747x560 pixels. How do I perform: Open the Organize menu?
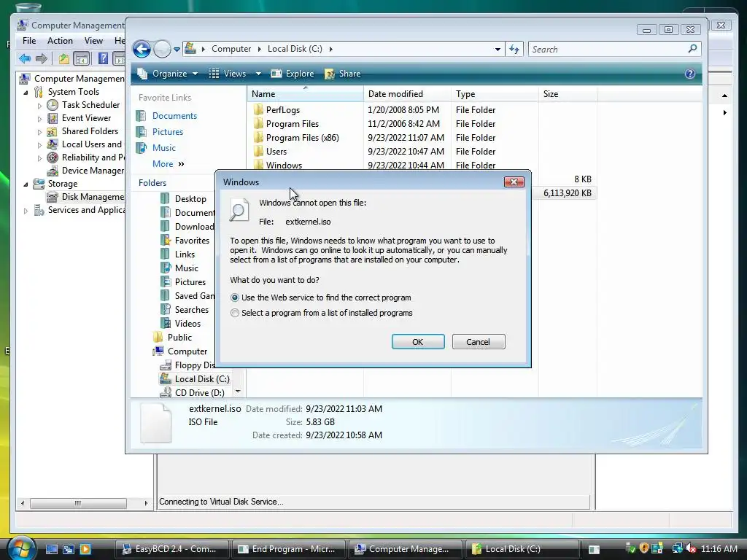pyautogui.click(x=168, y=74)
